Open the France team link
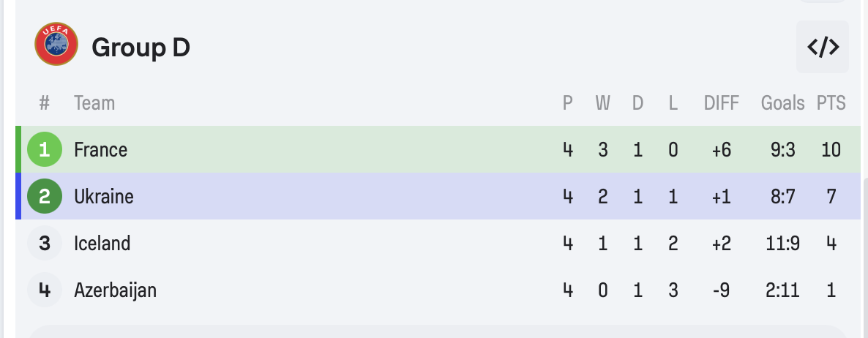868x338 pixels. tap(100, 150)
